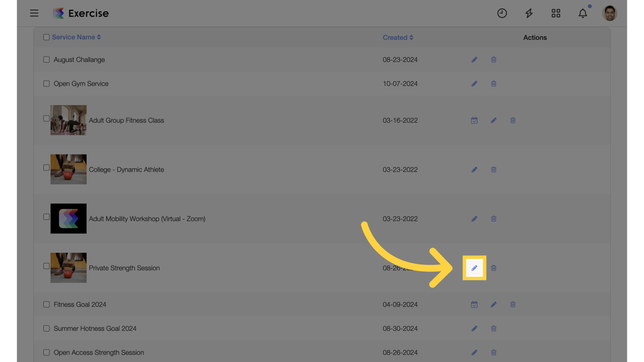
Task: Open the Adult Mobility Workshop service name link
Action: 147,219
